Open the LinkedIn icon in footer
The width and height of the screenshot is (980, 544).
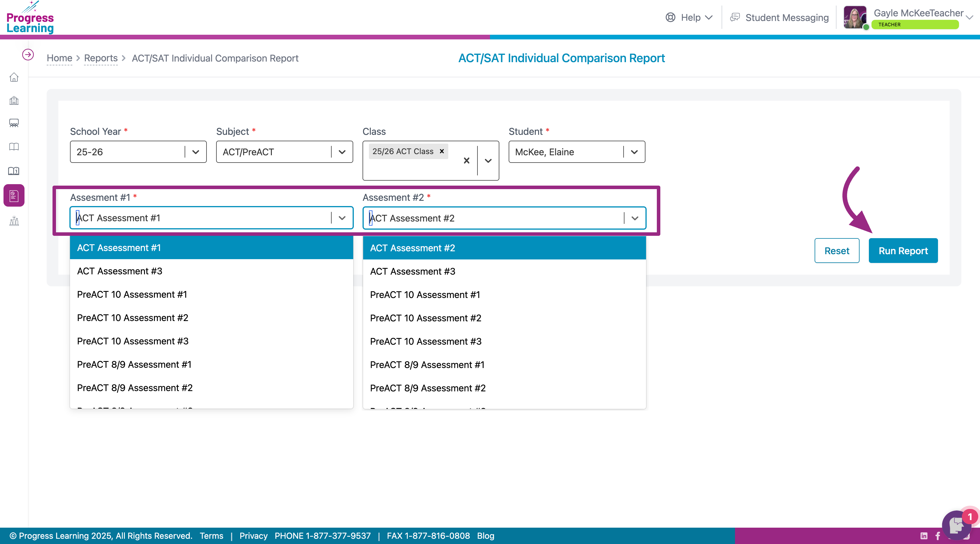(x=924, y=536)
